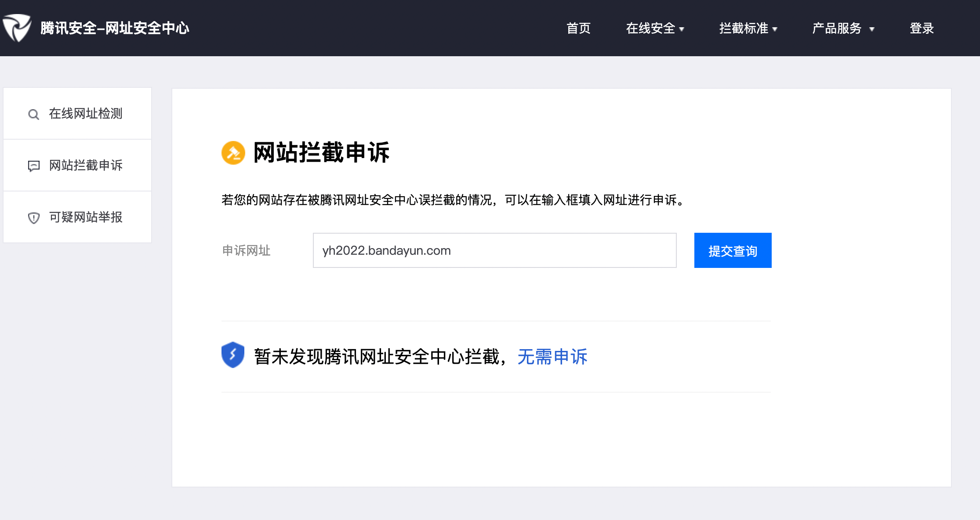Expand the 产品服务 dropdown arrow
Viewport: 980px width, 520px height.
(x=872, y=29)
